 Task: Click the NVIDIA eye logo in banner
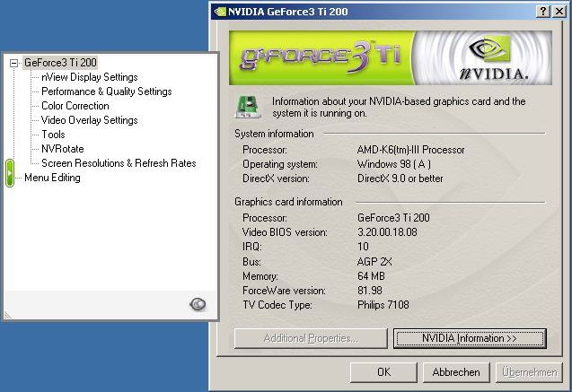489,49
